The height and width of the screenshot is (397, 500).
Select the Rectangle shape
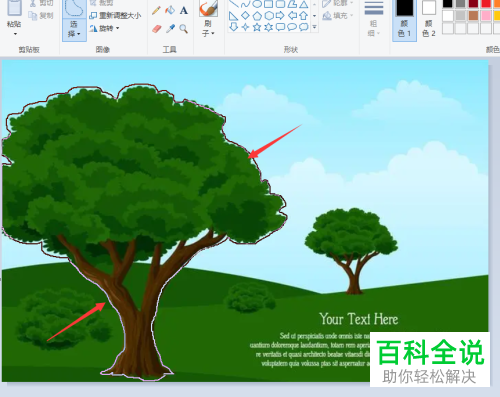268,4
